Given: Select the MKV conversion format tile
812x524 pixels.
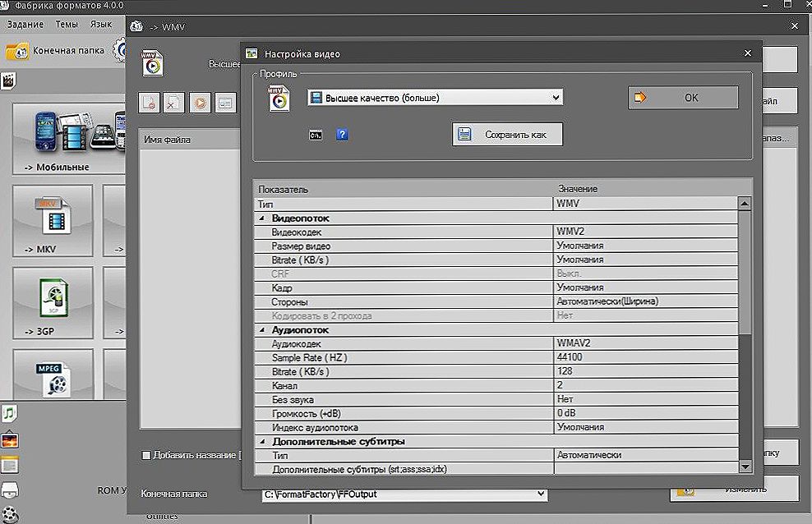Looking at the screenshot, I should coord(53,220).
